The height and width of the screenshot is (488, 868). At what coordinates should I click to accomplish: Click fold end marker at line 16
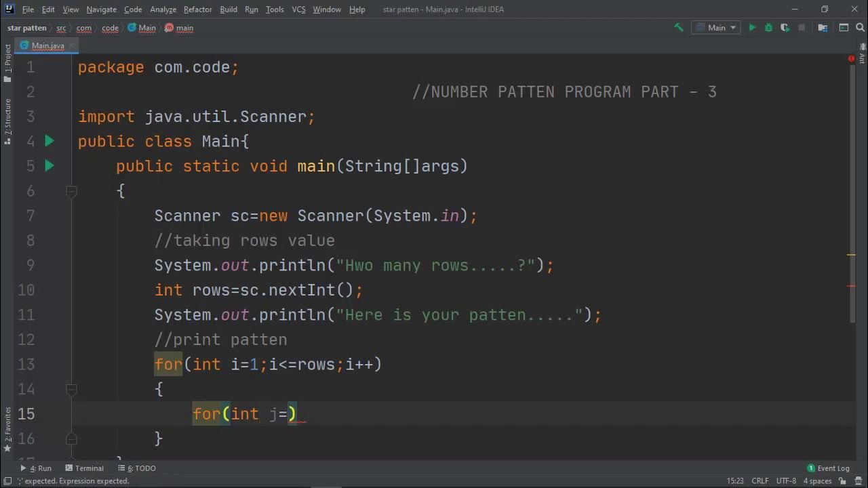pyautogui.click(x=71, y=439)
